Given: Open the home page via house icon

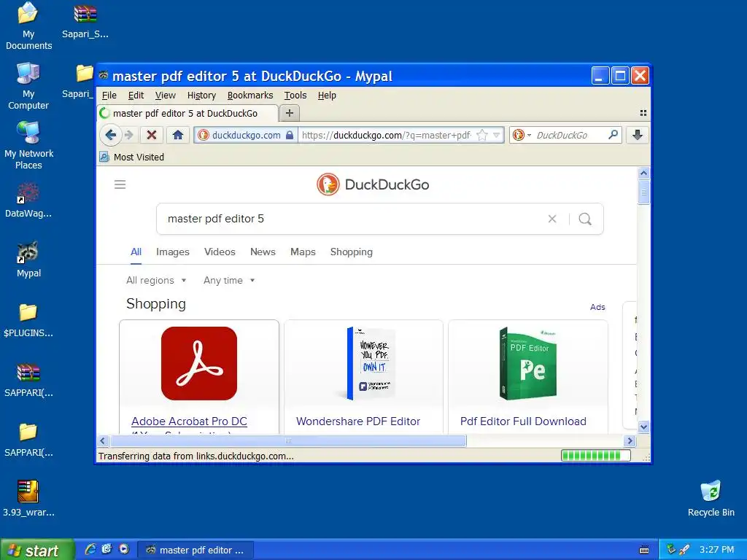Looking at the screenshot, I should click(178, 135).
